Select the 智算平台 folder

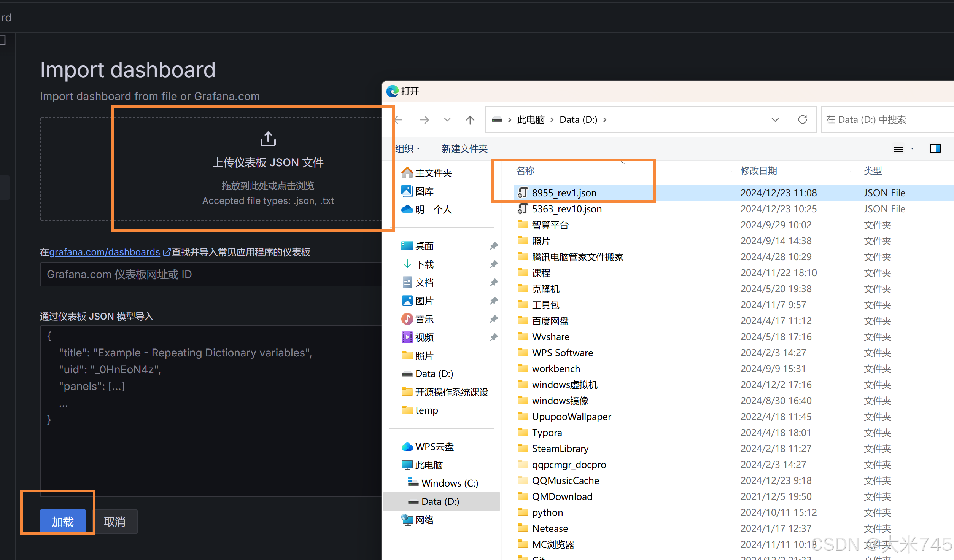(x=550, y=225)
